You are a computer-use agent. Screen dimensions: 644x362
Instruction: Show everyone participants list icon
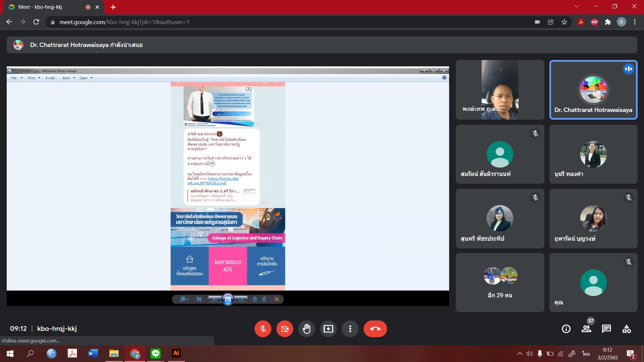pos(586,329)
